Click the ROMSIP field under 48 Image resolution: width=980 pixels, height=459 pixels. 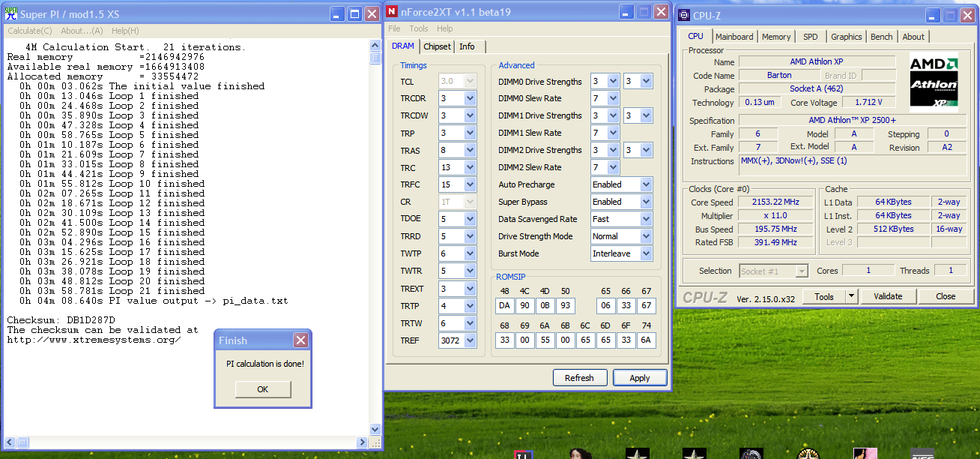click(504, 305)
